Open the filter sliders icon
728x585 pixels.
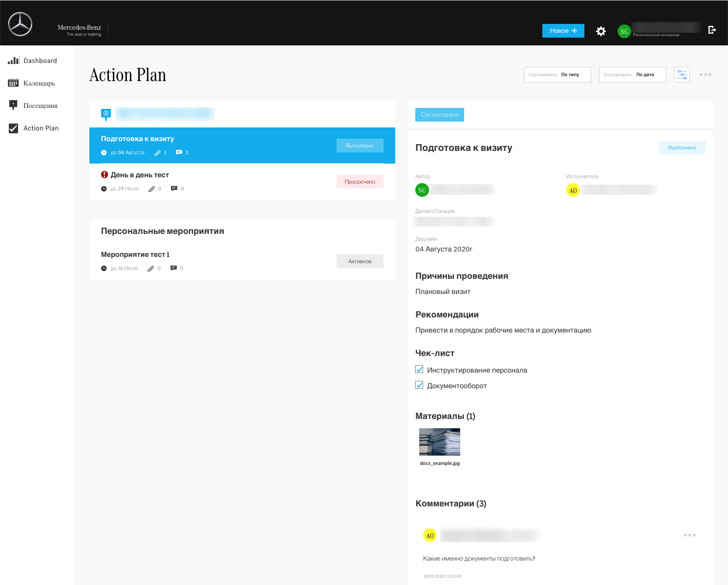coord(682,75)
